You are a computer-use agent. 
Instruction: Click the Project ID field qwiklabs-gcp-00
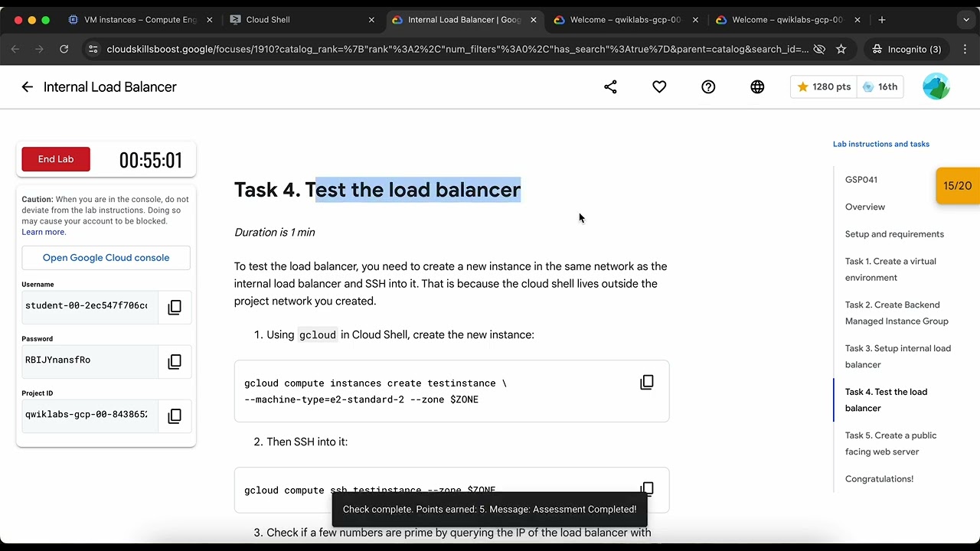(90, 415)
